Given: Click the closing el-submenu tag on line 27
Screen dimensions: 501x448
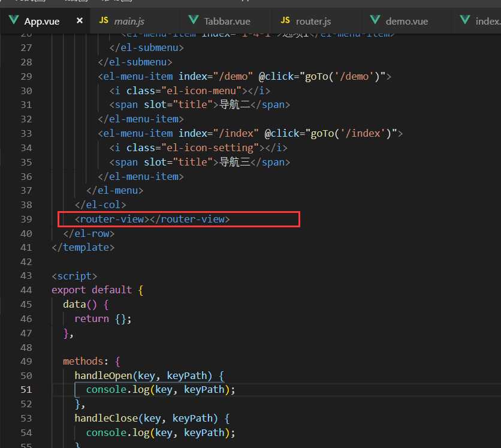Looking at the screenshot, I should point(146,48).
